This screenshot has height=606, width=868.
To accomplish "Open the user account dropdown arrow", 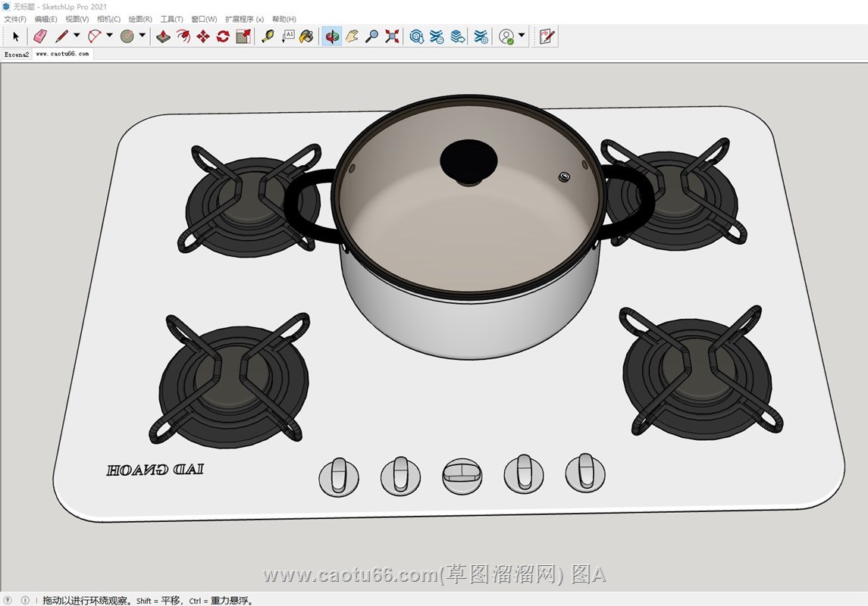I will pyautogui.click(x=522, y=36).
